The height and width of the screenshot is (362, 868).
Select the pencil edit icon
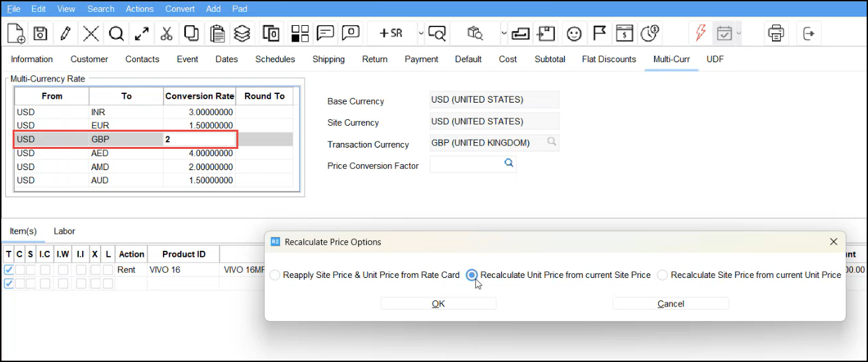coord(65,33)
